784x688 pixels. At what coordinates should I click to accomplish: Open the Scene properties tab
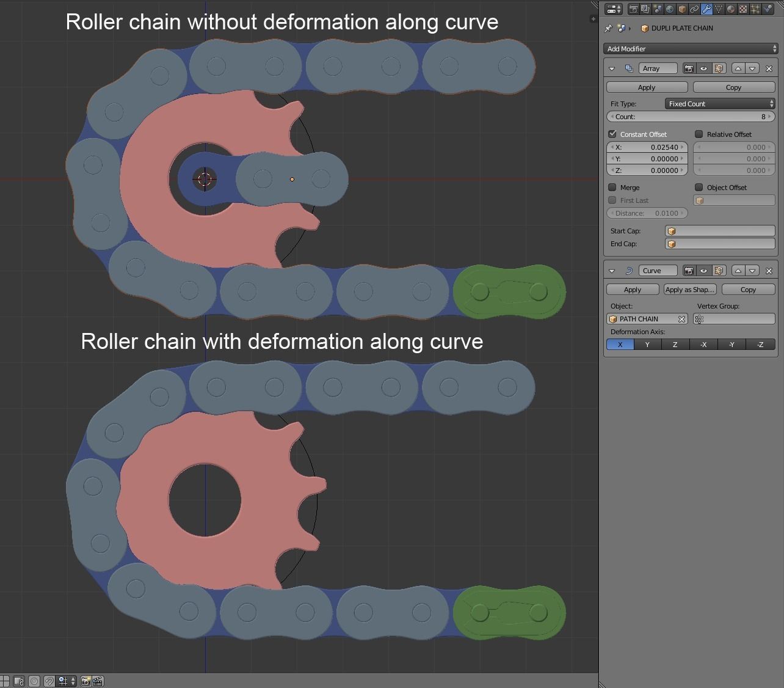tap(658, 9)
